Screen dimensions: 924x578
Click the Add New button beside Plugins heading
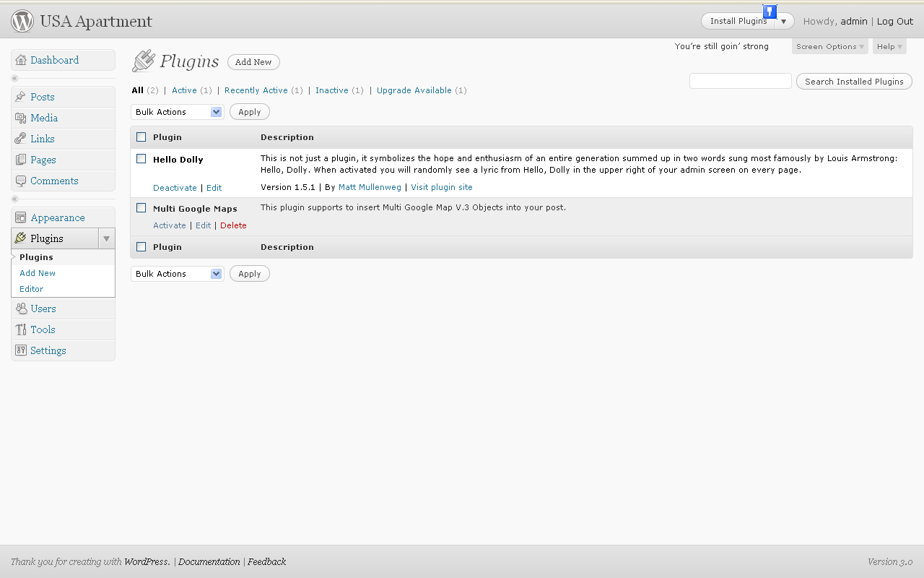point(253,62)
